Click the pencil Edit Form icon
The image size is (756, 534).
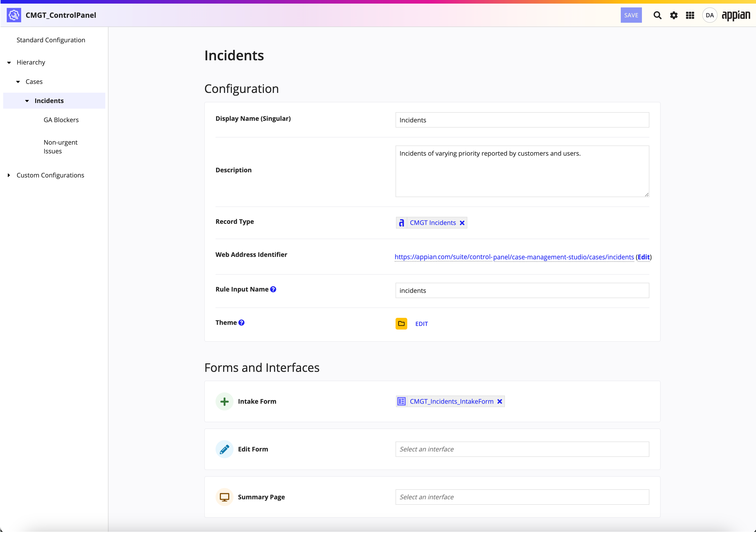pyautogui.click(x=224, y=449)
